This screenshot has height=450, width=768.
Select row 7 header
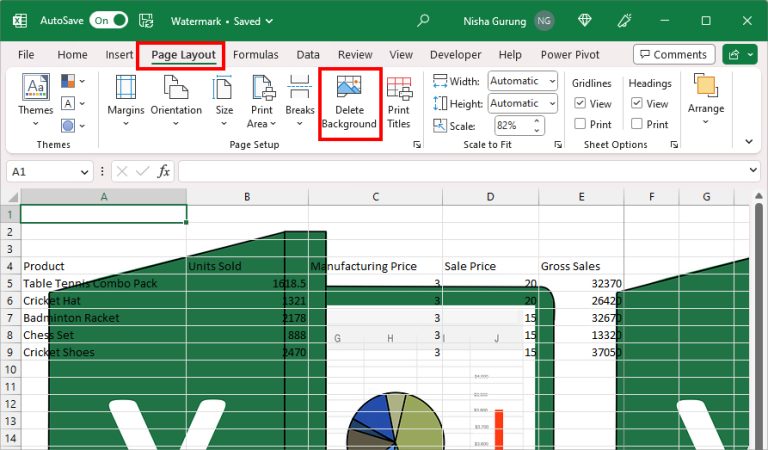click(10, 318)
